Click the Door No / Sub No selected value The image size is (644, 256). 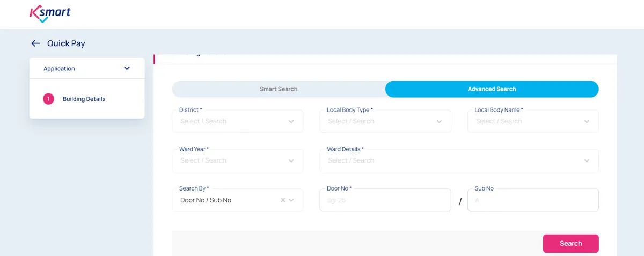tap(206, 200)
